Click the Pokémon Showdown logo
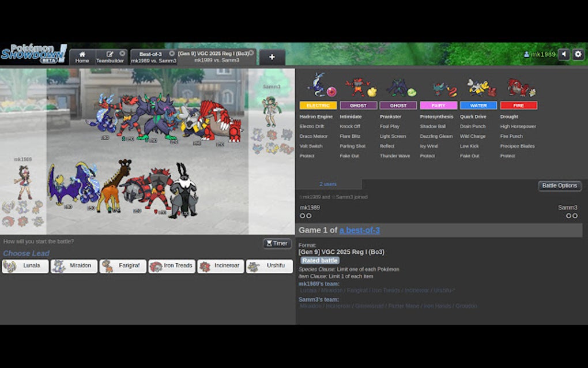 34,54
